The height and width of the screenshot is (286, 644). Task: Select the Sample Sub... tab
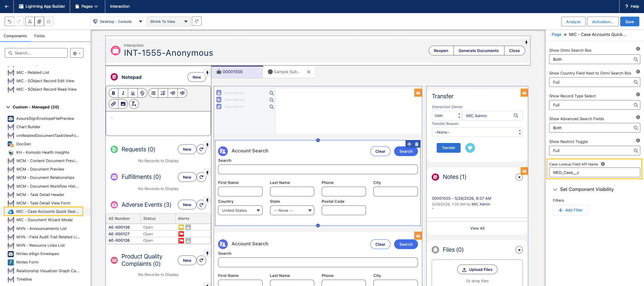coord(284,72)
